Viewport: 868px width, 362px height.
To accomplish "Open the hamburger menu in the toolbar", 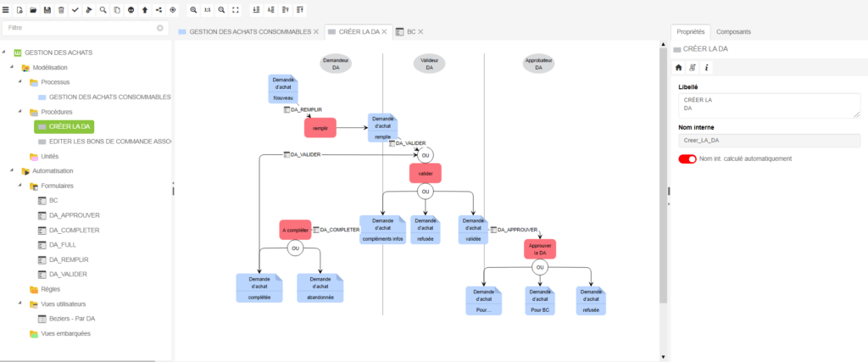I will [x=6, y=9].
